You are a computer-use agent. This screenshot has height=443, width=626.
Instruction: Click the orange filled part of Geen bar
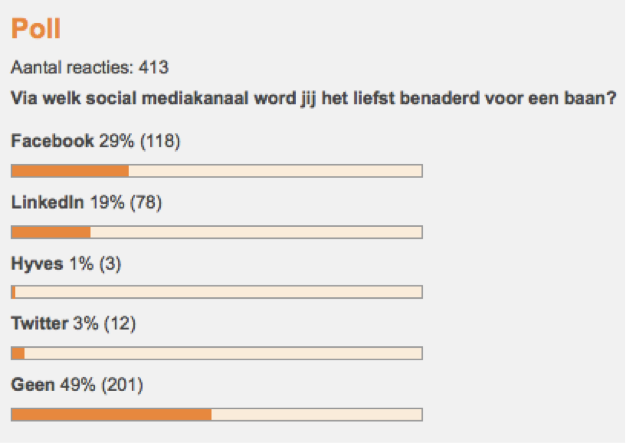pos(110,414)
